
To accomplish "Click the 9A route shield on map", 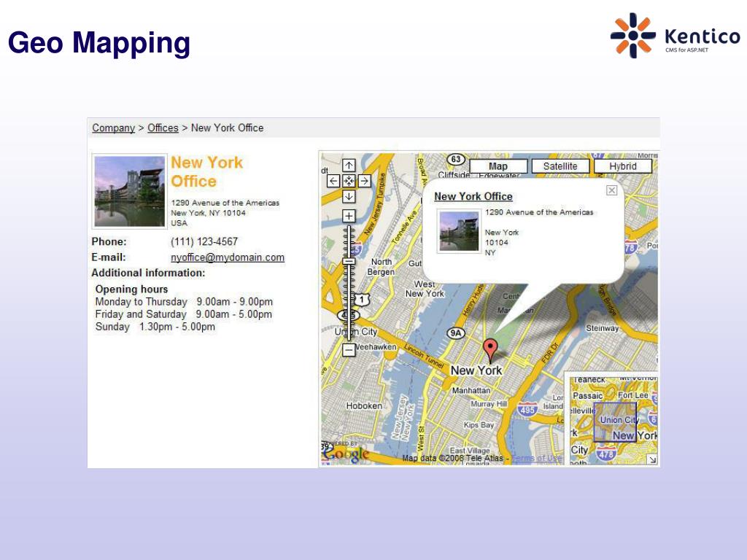I will tap(456, 332).
